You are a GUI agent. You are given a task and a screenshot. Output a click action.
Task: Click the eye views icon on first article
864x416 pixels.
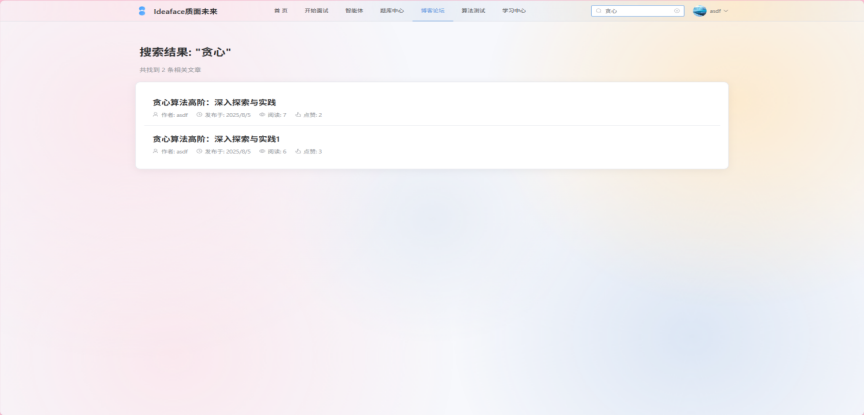(x=262, y=115)
